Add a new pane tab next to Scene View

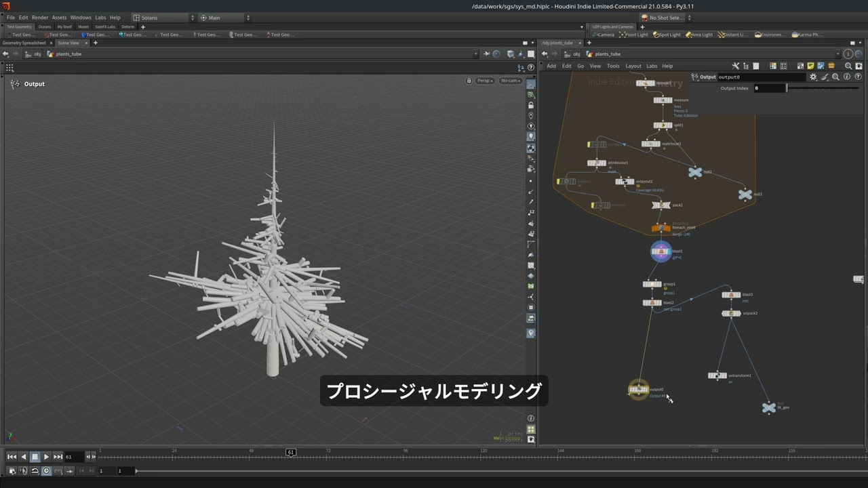click(95, 43)
